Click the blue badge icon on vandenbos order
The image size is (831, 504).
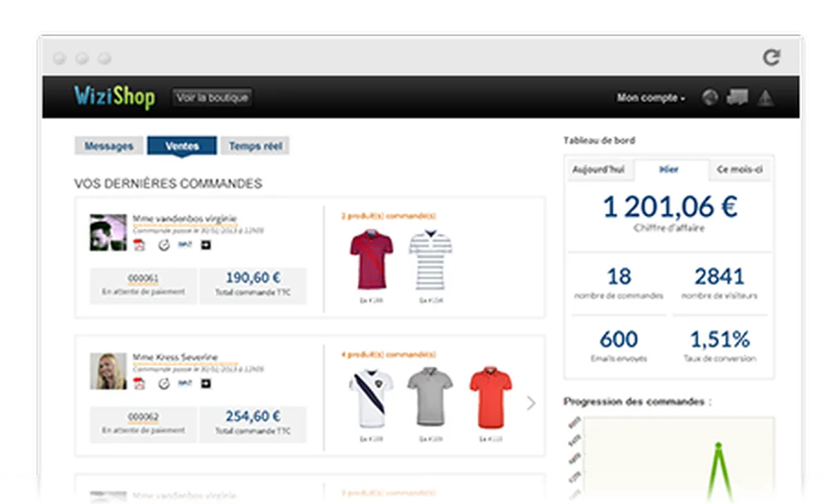tap(184, 244)
